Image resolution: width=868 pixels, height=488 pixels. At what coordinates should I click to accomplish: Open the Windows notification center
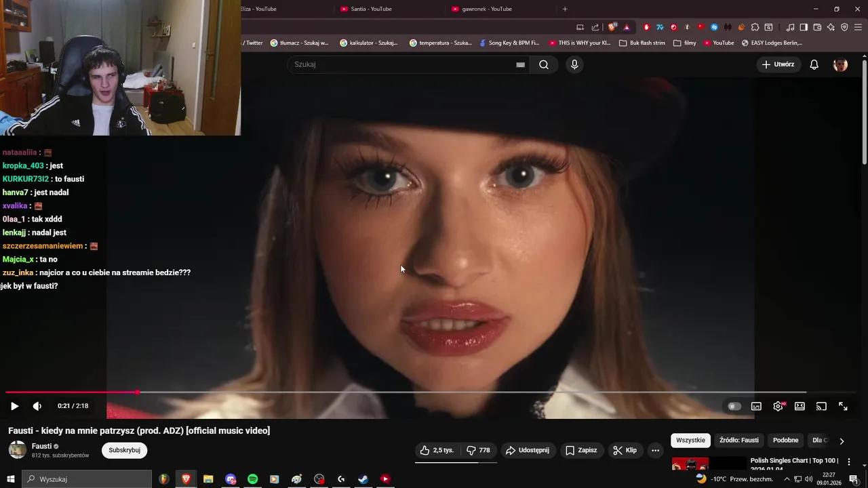854,479
